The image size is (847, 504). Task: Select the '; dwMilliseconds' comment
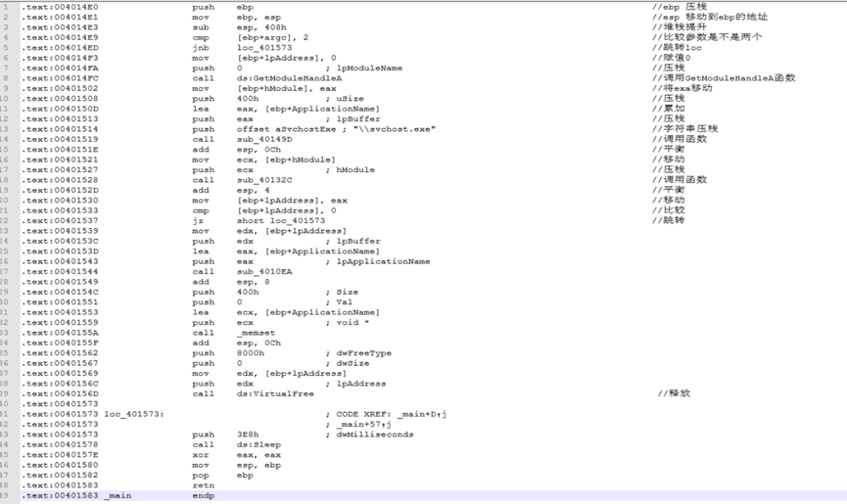(369, 435)
